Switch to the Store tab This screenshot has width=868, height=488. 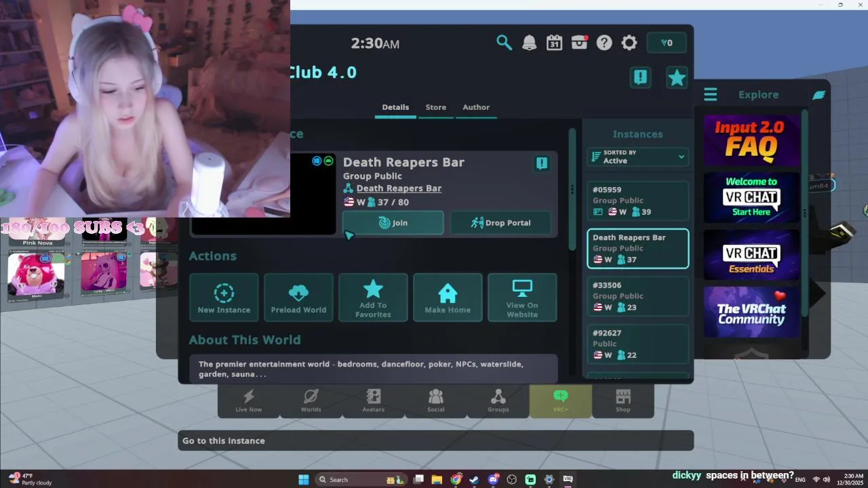click(x=436, y=108)
